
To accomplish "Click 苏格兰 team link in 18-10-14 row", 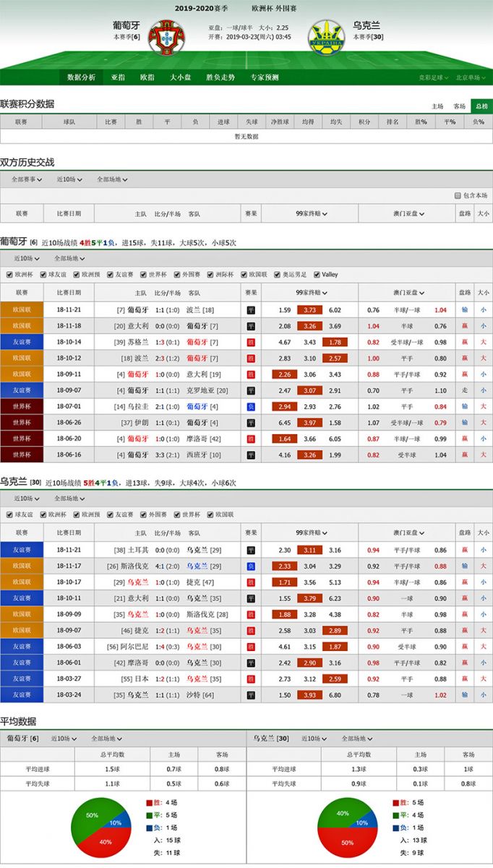I will [140, 342].
